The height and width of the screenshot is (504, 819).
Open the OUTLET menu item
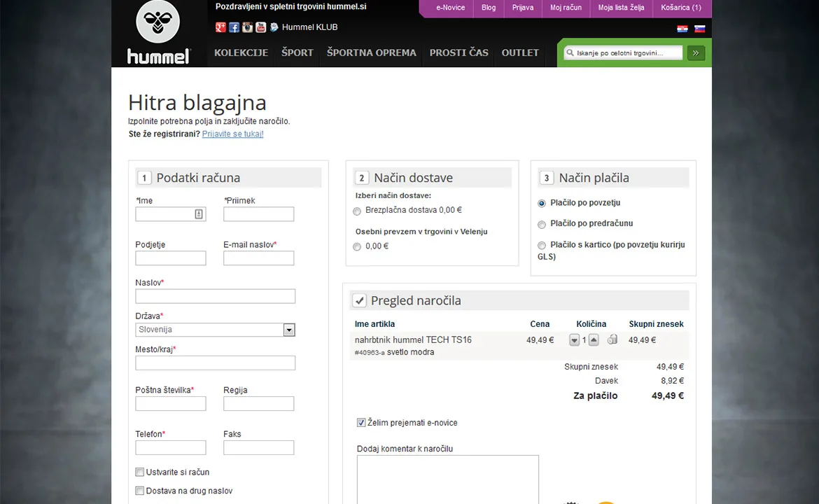[x=519, y=52]
